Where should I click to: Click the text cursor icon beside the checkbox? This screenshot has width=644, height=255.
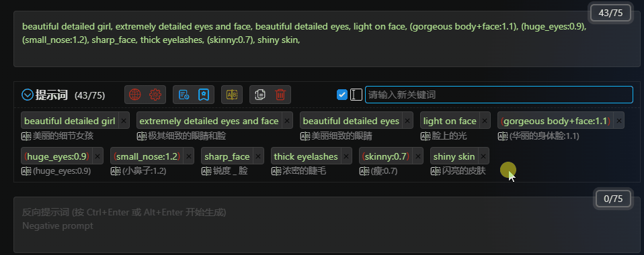(x=356, y=95)
